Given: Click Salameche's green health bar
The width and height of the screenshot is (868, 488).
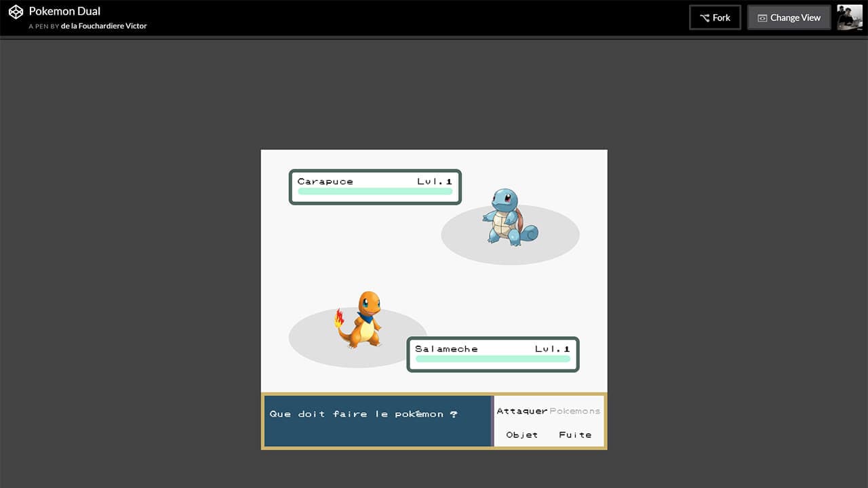Looking at the screenshot, I should 493,360.
